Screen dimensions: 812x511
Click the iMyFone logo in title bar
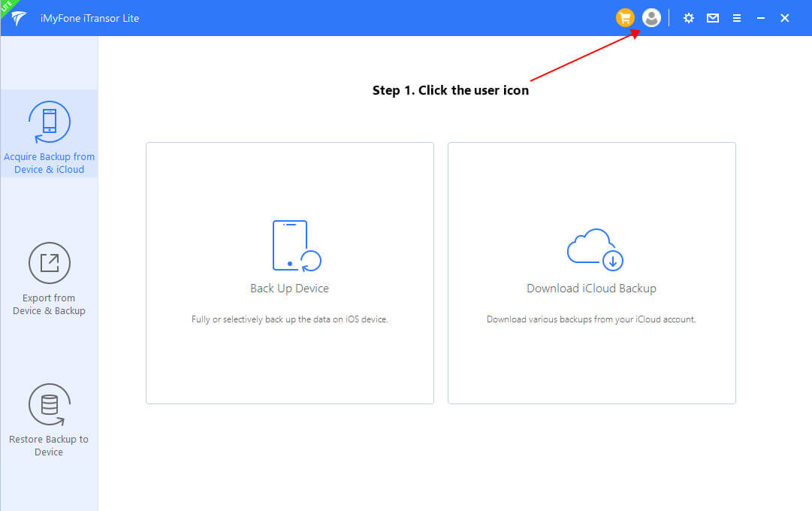click(20, 18)
